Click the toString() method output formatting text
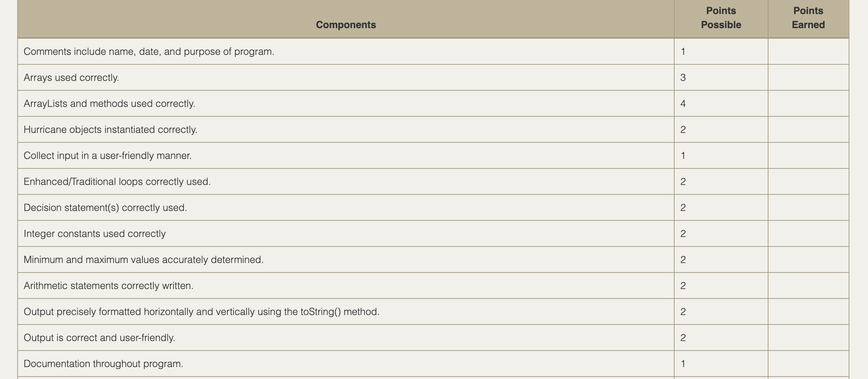The height and width of the screenshot is (379, 868). coord(202,312)
